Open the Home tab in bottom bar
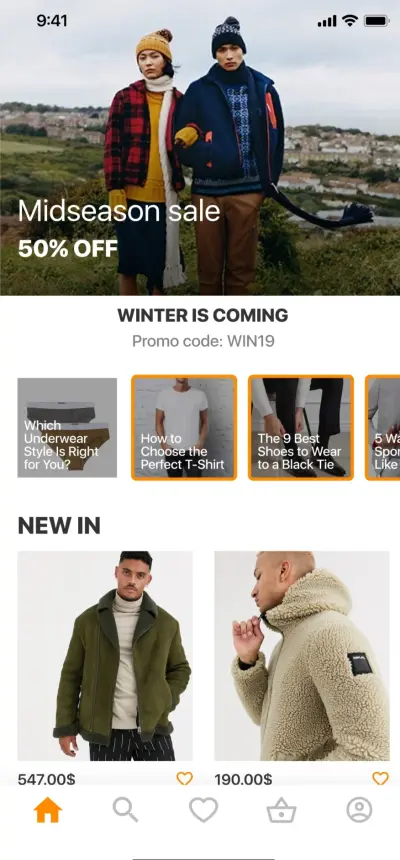 pyautogui.click(x=48, y=810)
